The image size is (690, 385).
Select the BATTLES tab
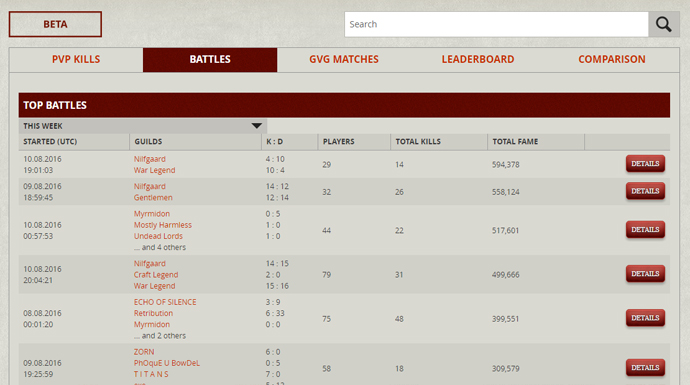click(x=210, y=59)
